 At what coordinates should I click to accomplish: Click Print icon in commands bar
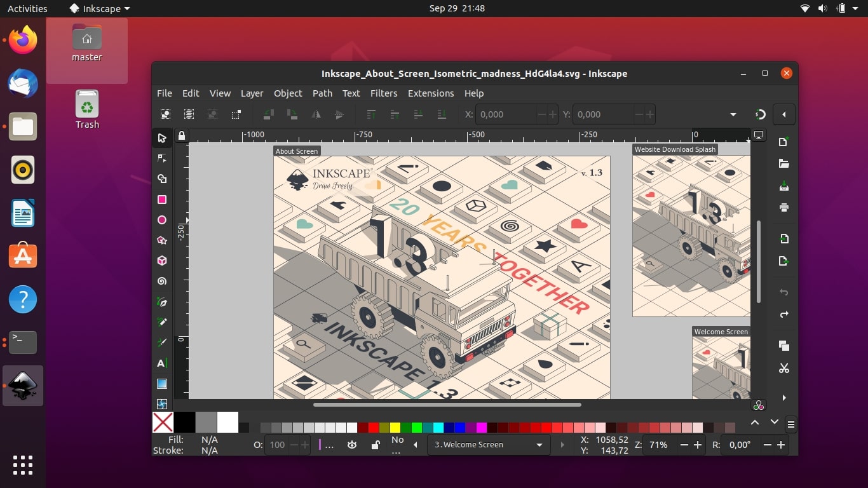coord(784,208)
